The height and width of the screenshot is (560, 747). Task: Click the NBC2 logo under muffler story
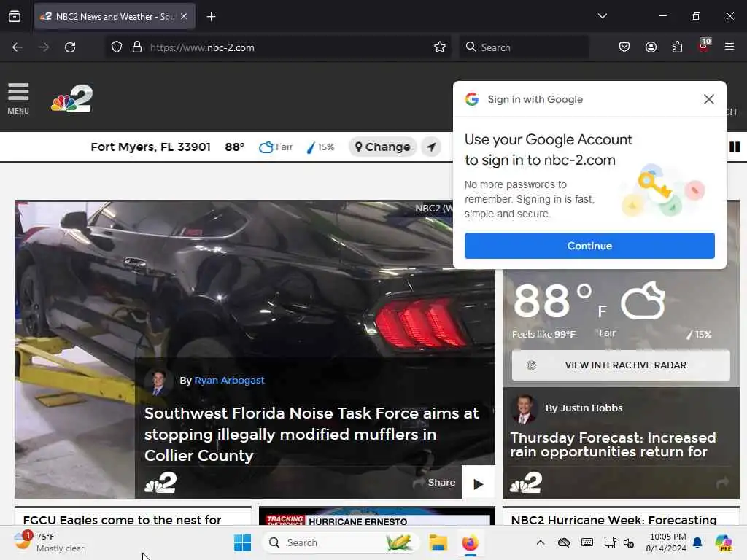pos(160,483)
